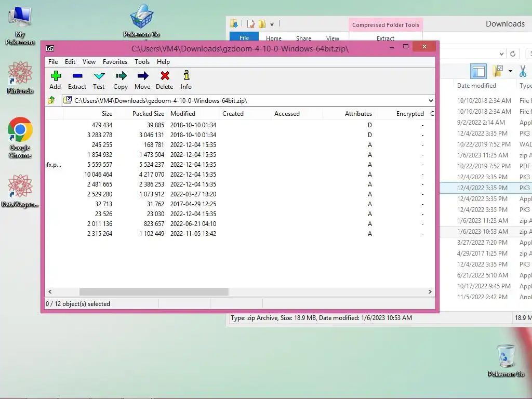Click Explorer refresh button
This screenshot has width=532, height=399.
click(x=513, y=54)
